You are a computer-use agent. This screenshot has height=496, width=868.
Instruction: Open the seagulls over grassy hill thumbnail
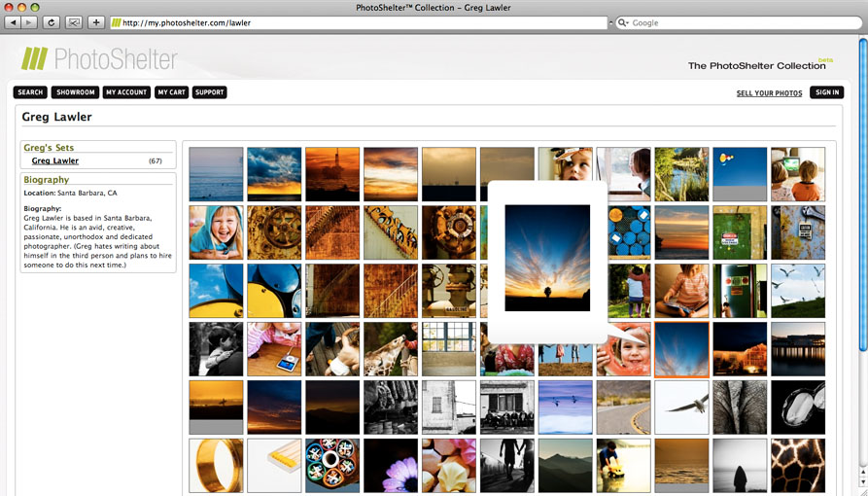798,291
